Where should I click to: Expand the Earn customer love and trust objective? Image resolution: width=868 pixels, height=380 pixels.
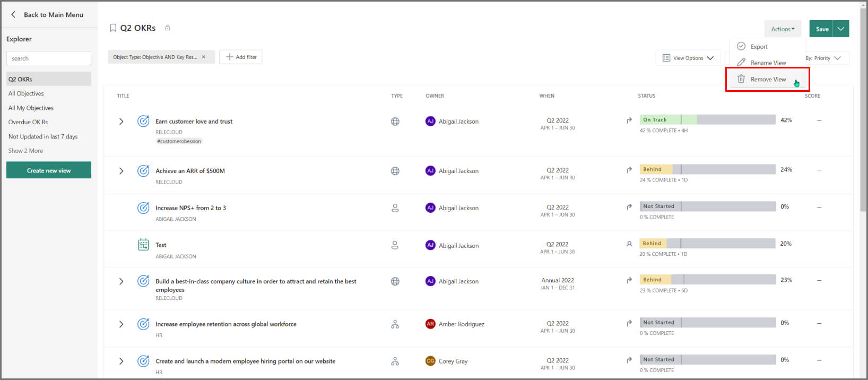pos(121,122)
